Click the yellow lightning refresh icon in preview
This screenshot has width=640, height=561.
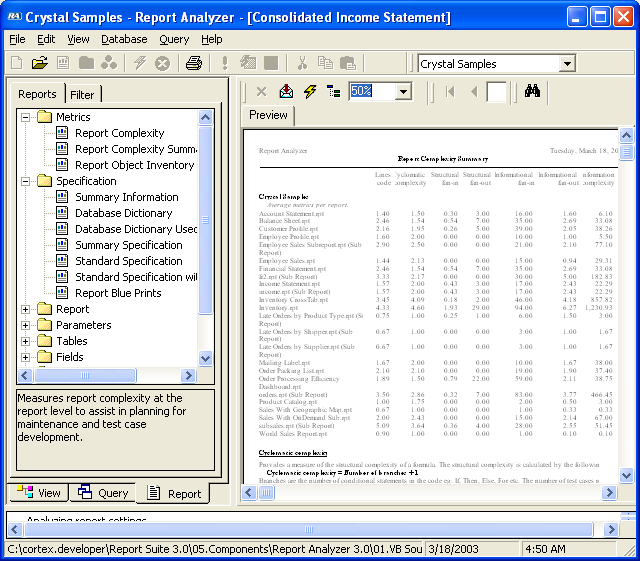click(310, 91)
